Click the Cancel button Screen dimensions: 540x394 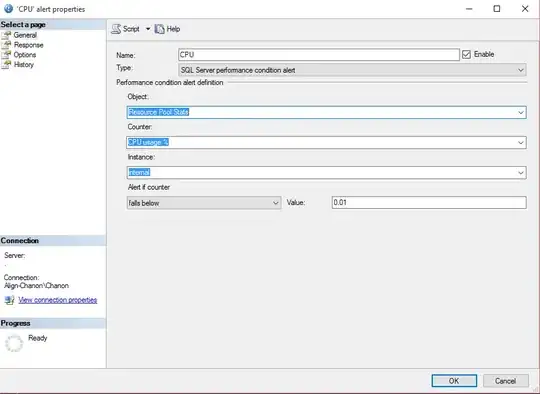pyautogui.click(x=505, y=381)
